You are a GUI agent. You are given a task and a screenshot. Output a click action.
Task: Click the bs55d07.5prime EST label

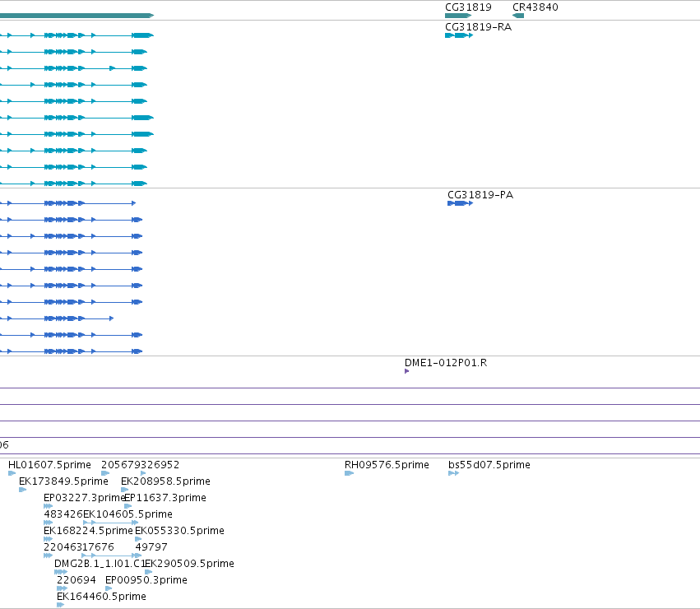(x=489, y=465)
